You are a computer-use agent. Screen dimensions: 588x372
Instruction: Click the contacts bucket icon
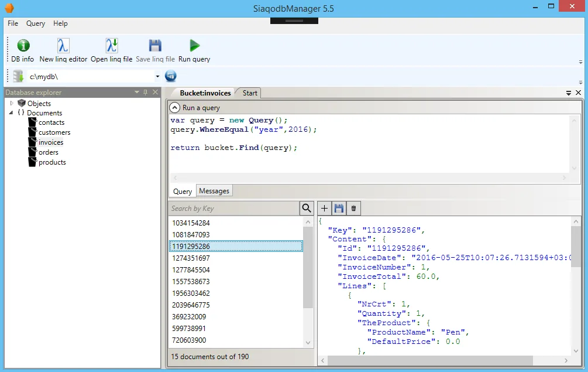tap(33, 122)
